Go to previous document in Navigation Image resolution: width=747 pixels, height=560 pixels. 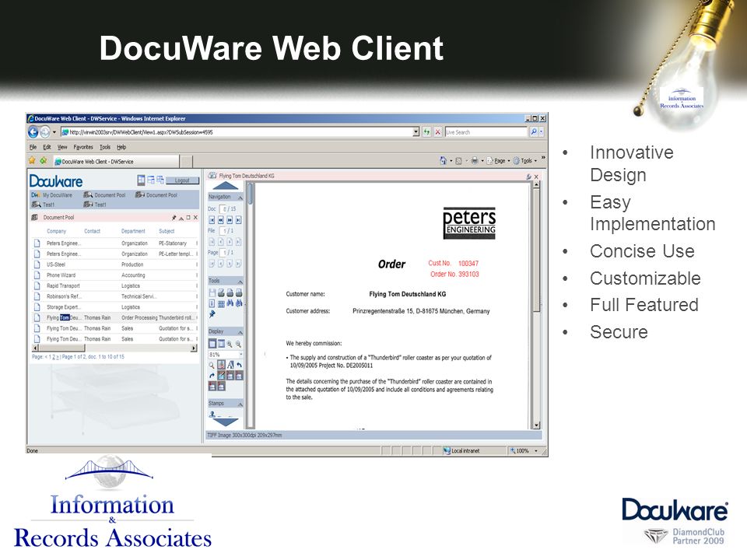[x=220, y=220]
